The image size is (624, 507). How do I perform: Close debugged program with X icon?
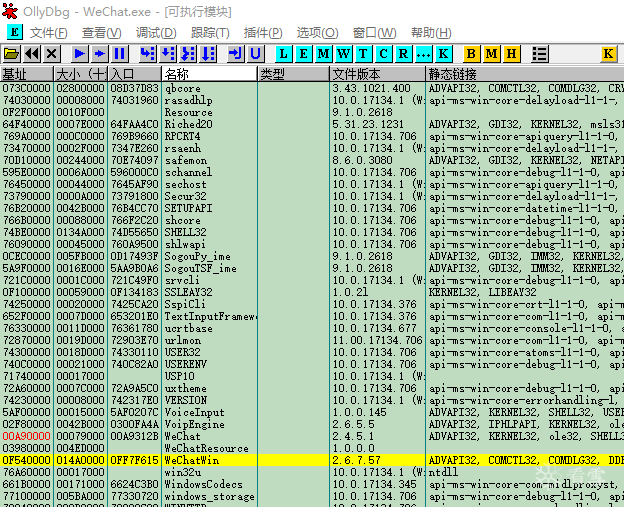click(51, 54)
